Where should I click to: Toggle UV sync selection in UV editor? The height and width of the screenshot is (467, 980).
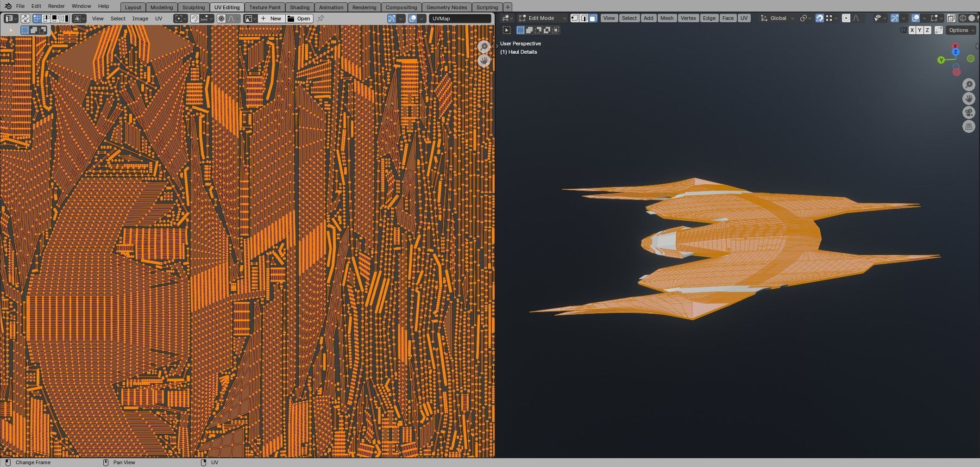pyautogui.click(x=25, y=19)
